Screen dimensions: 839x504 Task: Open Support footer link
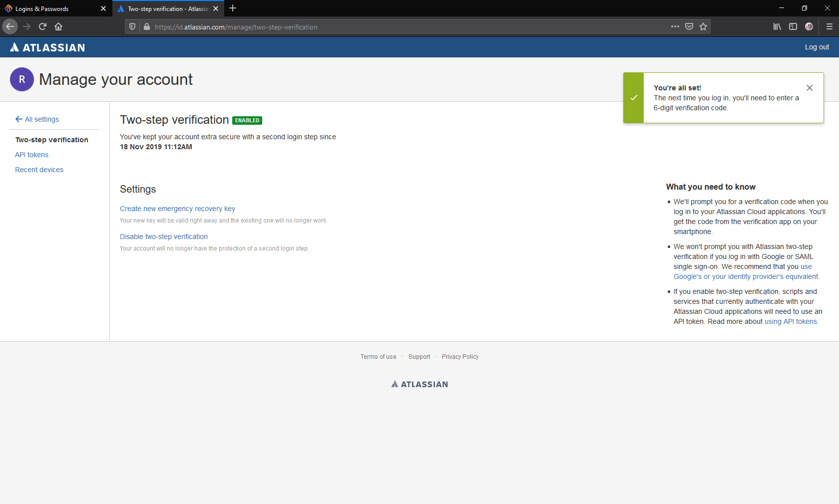(x=419, y=357)
